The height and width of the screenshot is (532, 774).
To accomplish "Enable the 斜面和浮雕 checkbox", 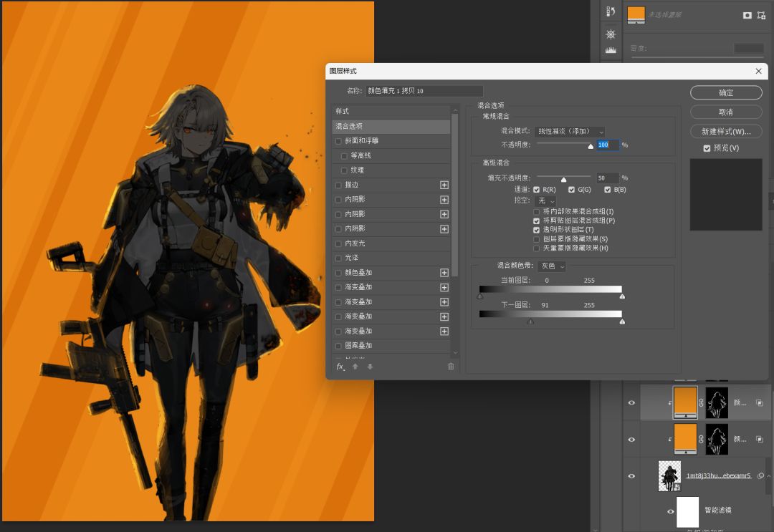I will (x=339, y=141).
